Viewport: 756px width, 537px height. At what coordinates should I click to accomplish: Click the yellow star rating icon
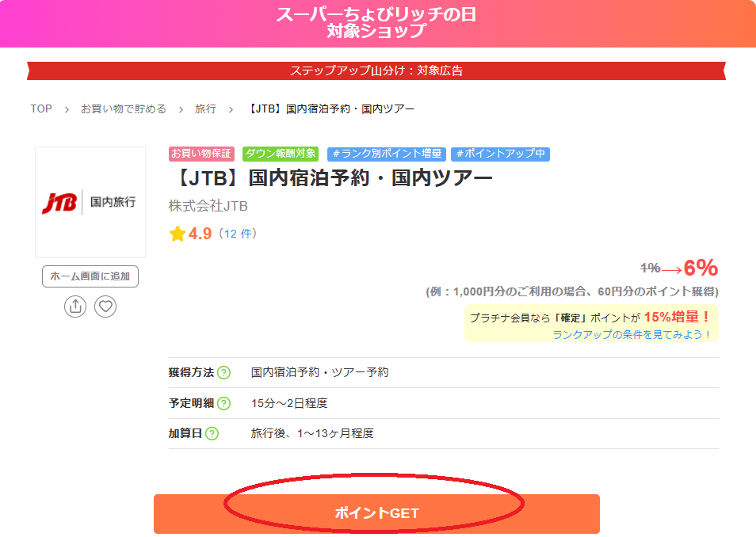tap(178, 234)
